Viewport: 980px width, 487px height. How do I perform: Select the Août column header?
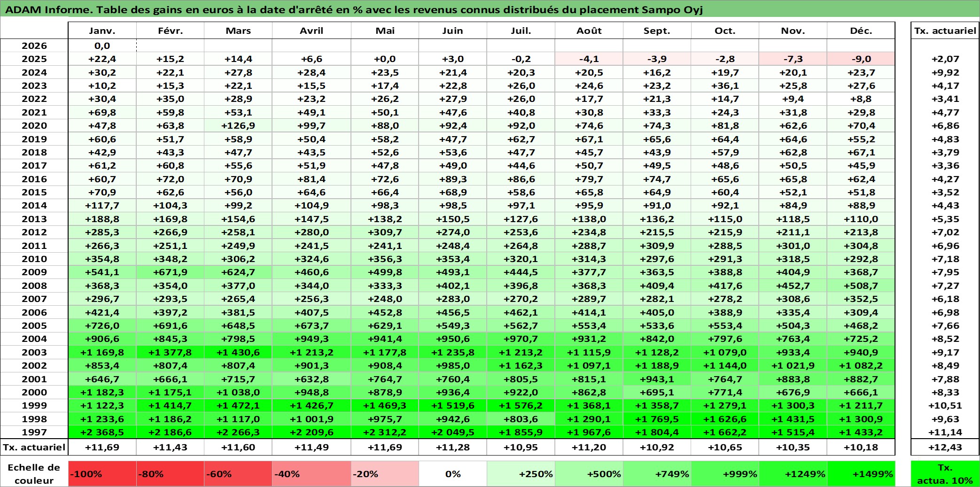coord(589,31)
